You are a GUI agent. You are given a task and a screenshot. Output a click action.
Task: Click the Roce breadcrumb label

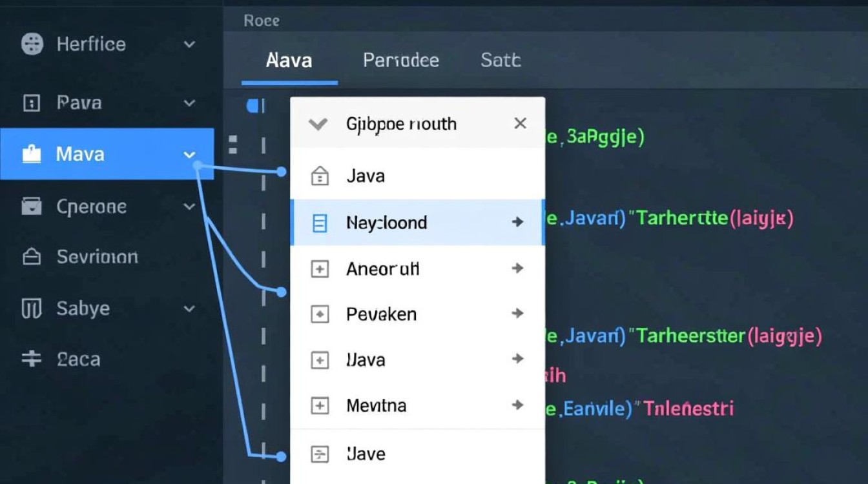pyautogui.click(x=260, y=20)
